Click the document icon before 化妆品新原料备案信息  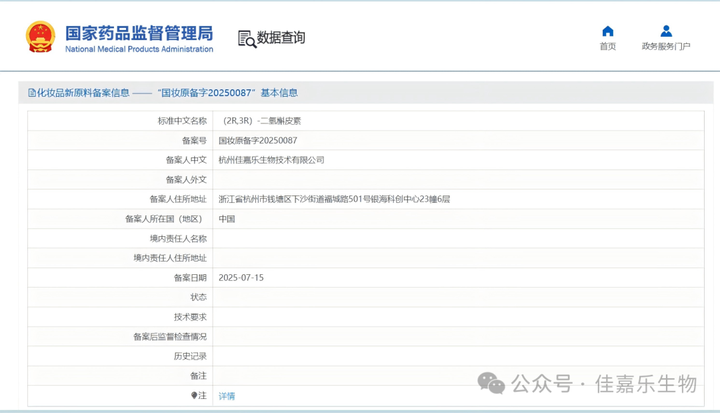point(32,93)
